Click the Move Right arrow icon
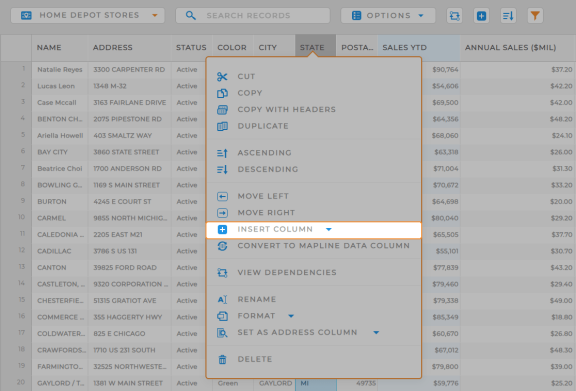 (222, 213)
